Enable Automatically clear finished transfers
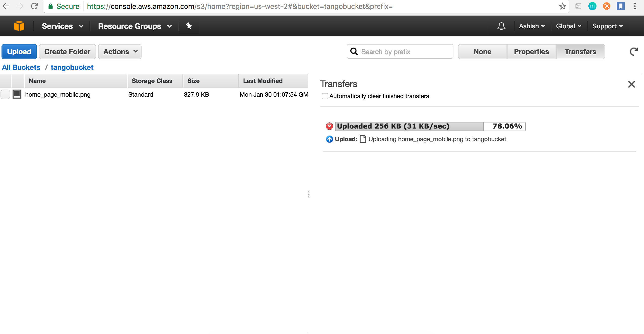 point(325,96)
